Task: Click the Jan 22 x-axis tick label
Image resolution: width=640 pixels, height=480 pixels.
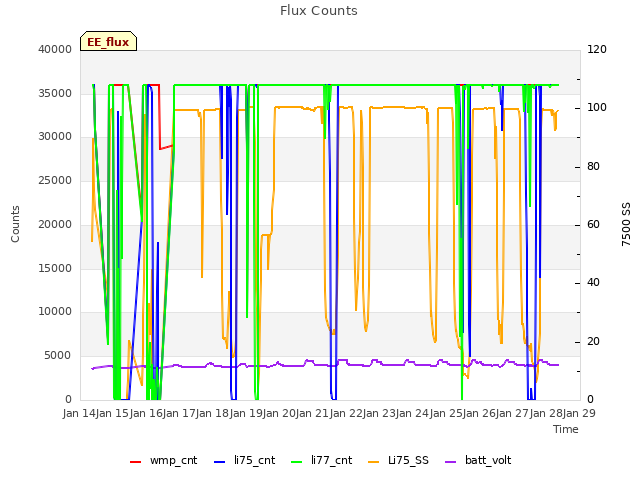Action: tap(346, 413)
